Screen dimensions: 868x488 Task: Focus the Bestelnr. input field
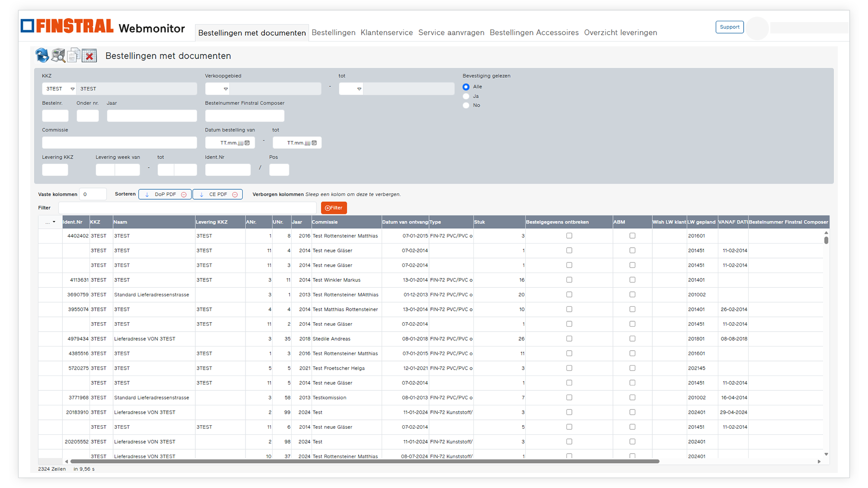click(x=55, y=116)
